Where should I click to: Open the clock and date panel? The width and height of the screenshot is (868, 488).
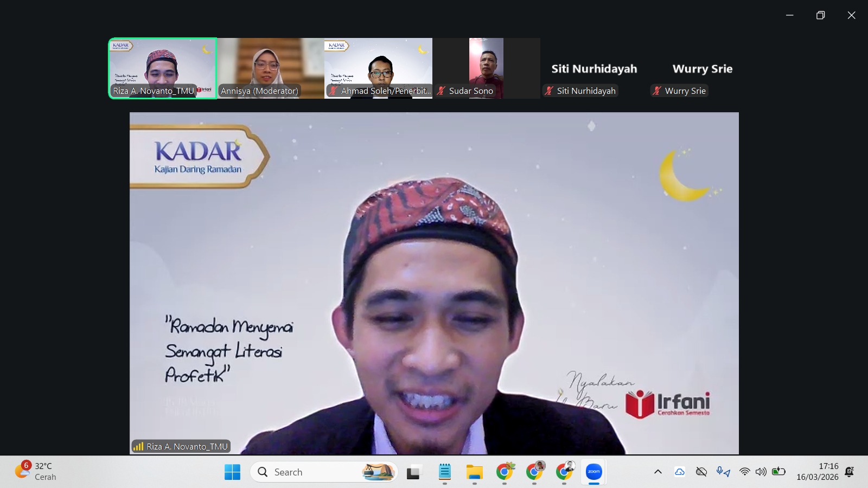coord(817,472)
